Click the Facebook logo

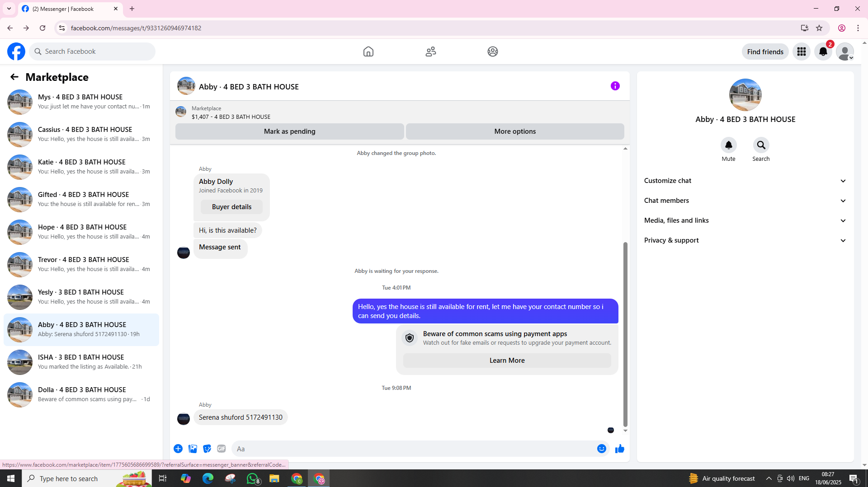click(16, 52)
